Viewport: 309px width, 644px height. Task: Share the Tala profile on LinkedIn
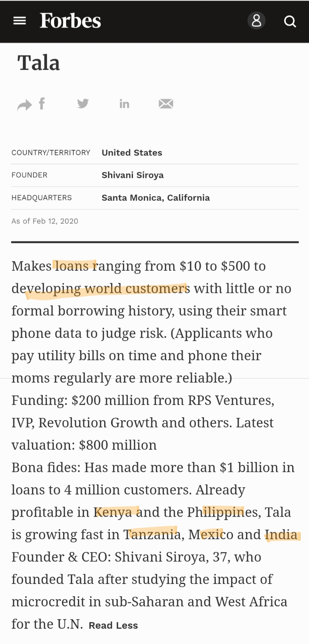point(124,104)
